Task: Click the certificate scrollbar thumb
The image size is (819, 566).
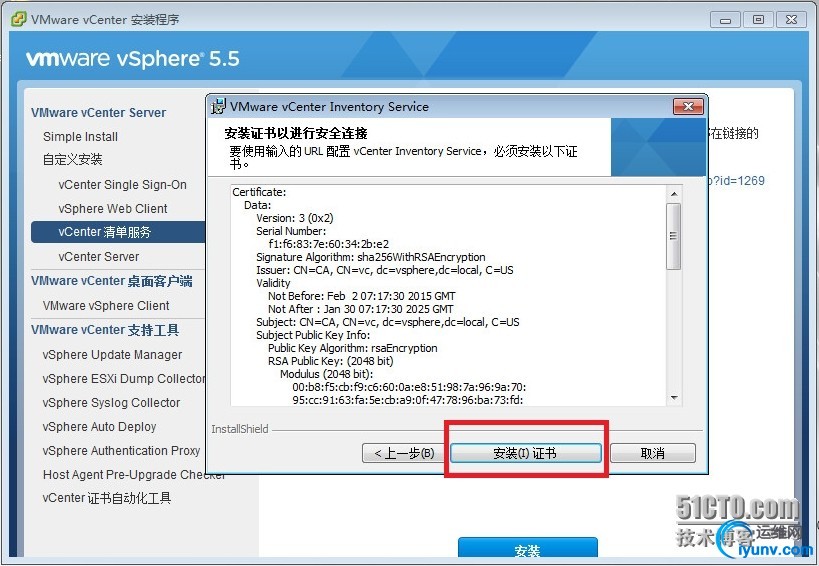Action: pos(674,236)
